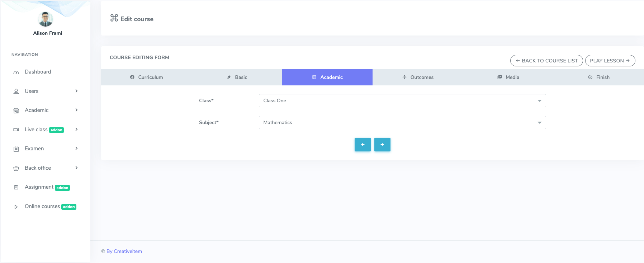Click the Dashboard gauge icon in sidebar
Viewport: 644px width, 263px height.
pos(16,72)
